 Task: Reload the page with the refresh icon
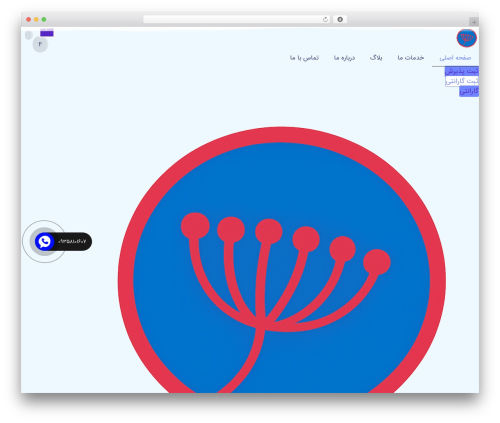coord(325,19)
